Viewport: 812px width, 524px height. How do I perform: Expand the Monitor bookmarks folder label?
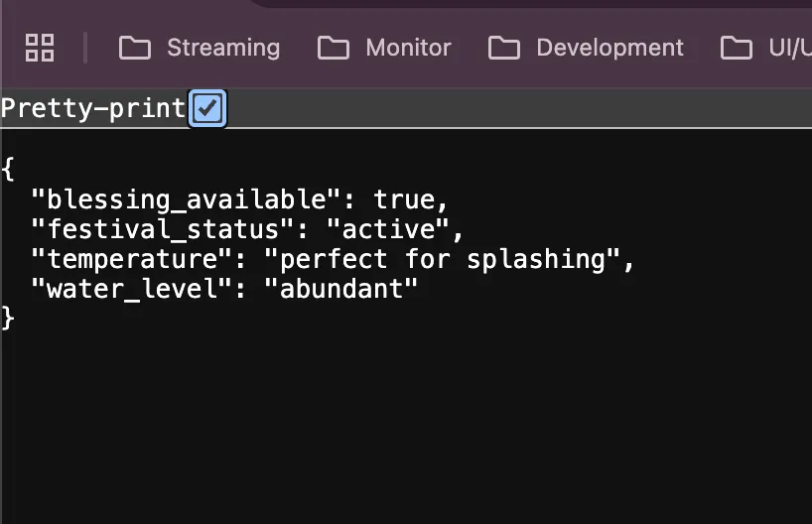408,48
